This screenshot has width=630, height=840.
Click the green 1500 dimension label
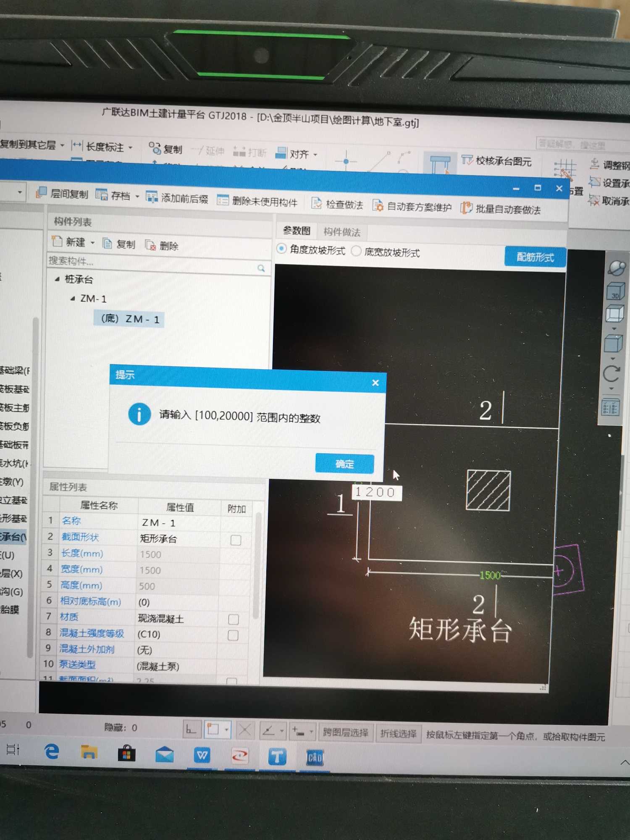(x=490, y=575)
